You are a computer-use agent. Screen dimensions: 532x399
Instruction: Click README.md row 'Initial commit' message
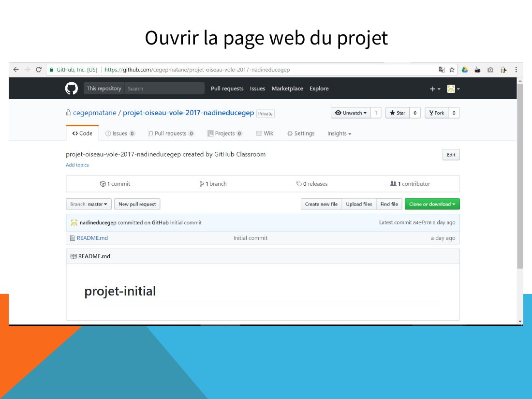click(x=251, y=238)
